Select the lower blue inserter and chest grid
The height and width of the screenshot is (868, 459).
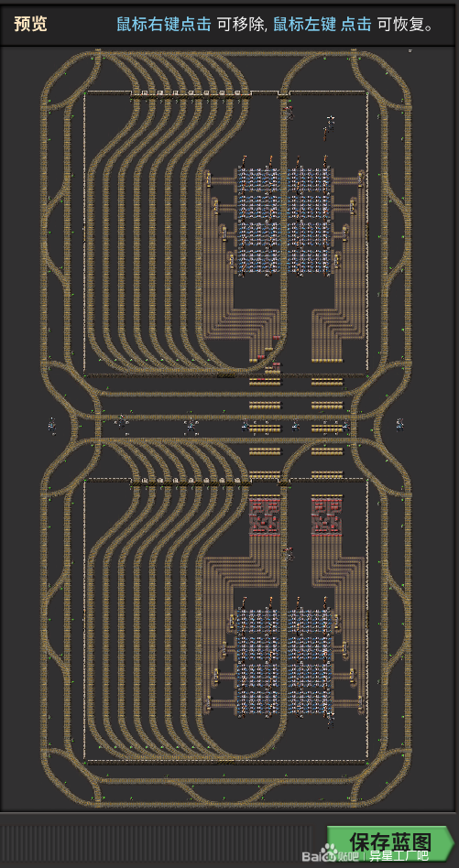[x=285, y=662]
